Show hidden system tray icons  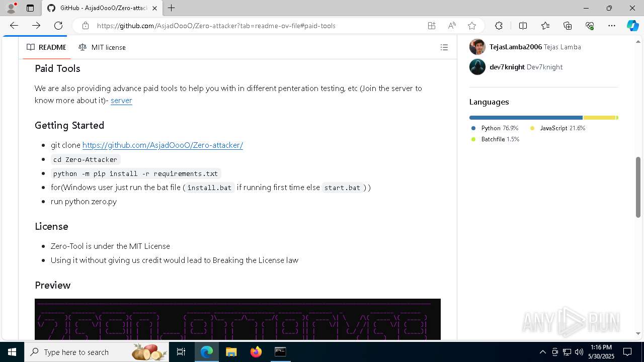[x=542, y=352]
